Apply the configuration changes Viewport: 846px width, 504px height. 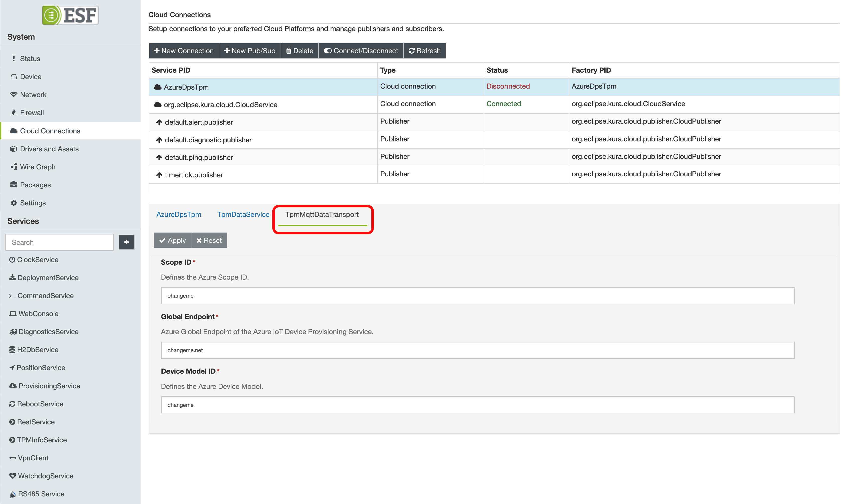point(173,240)
